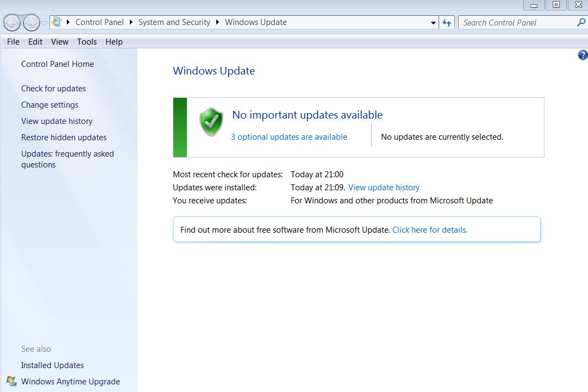Click the Windows Anytime Upgrade icon
The width and height of the screenshot is (588, 392).
pyautogui.click(x=11, y=381)
